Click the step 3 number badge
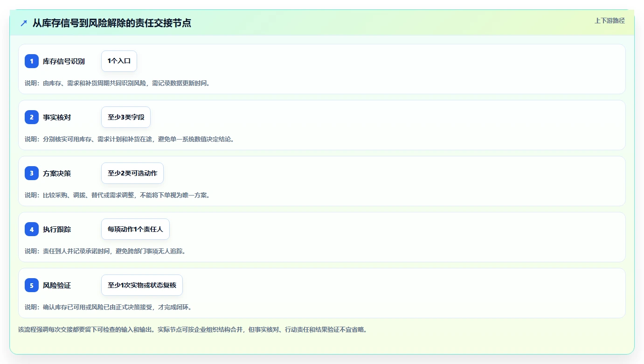Viewport: 644px width, 364px height. click(x=32, y=173)
